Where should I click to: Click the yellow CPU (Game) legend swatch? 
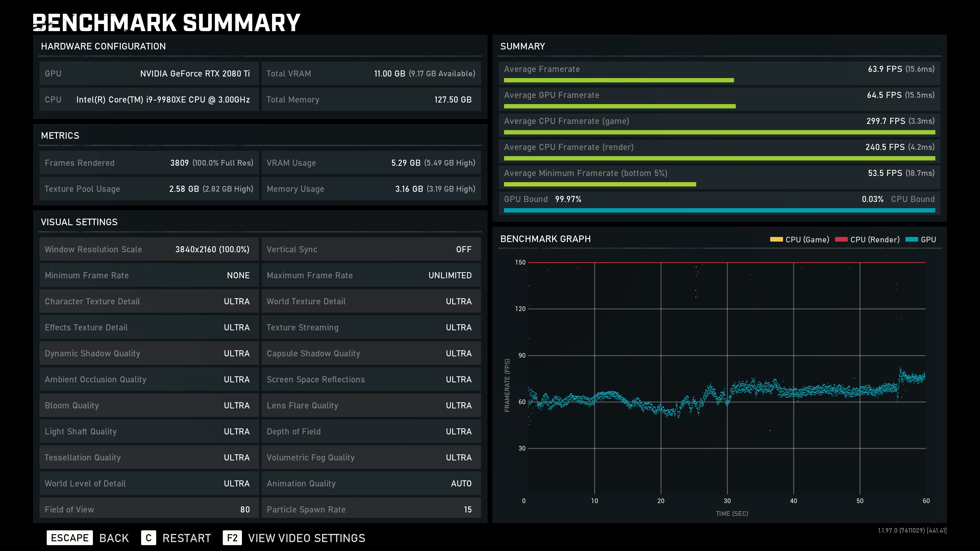tap(776, 240)
